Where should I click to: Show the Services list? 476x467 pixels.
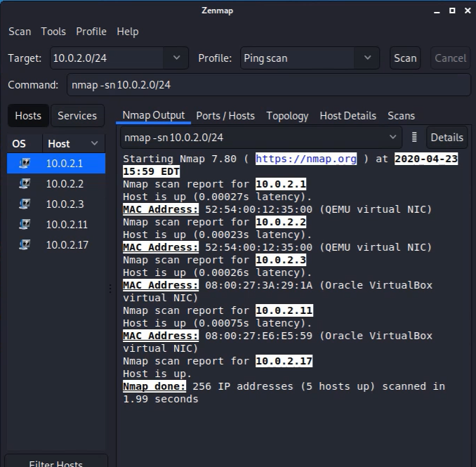(77, 116)
